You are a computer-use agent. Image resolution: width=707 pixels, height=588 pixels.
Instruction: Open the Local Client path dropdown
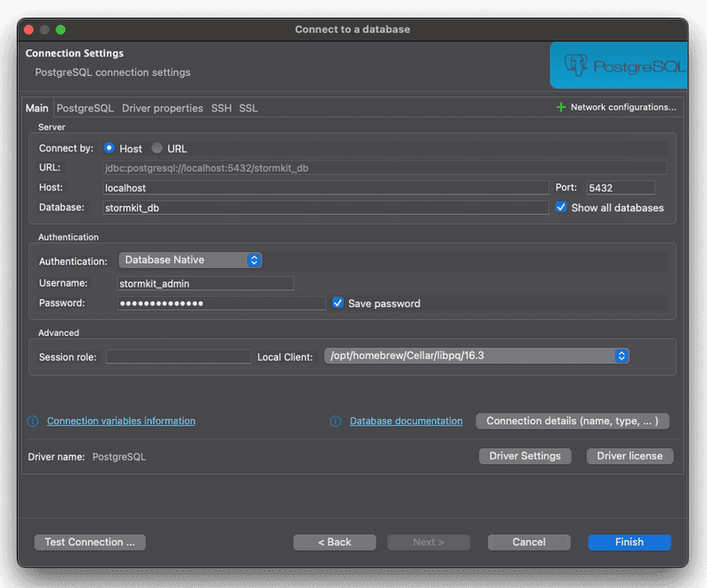click(476, 355)
